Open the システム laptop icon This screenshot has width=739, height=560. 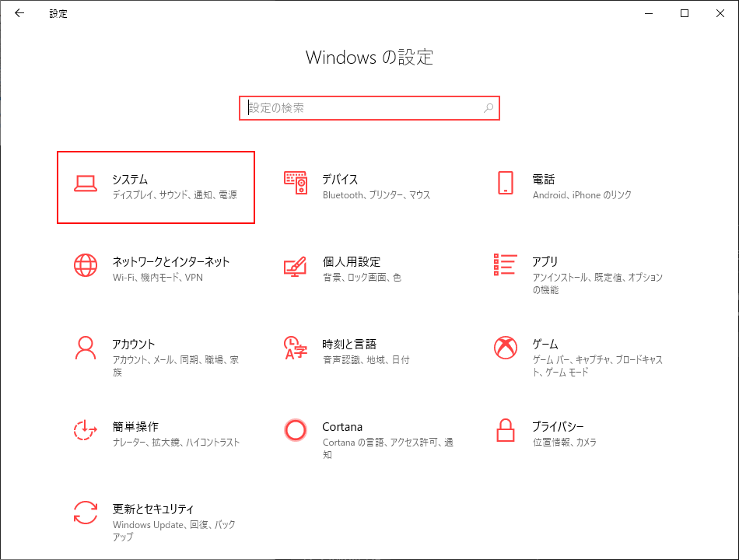coord(86,184)
